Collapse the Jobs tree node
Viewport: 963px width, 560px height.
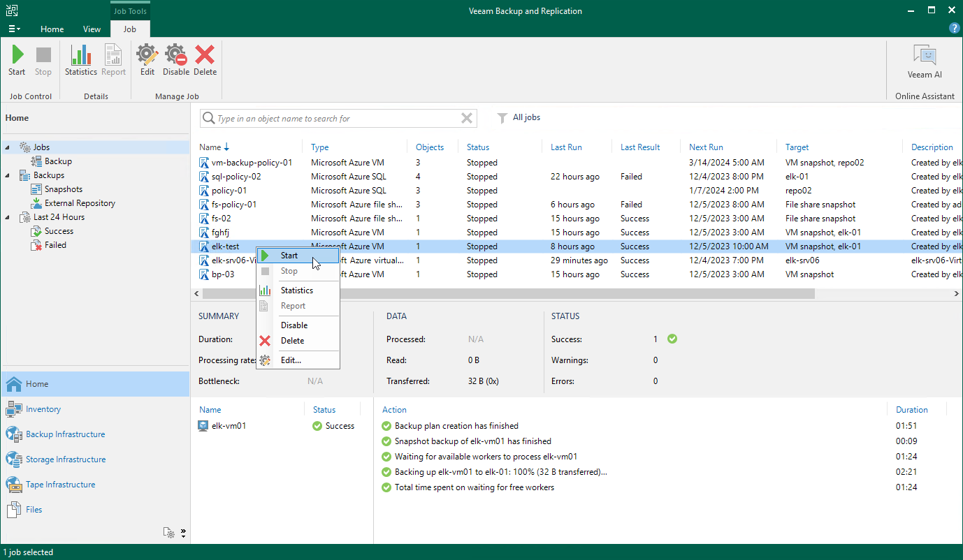pyautogui.click(x=8, y=147)
